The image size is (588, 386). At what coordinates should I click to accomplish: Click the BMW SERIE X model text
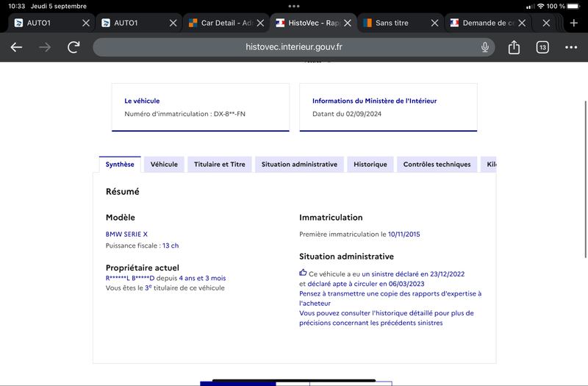pos(126,234)
